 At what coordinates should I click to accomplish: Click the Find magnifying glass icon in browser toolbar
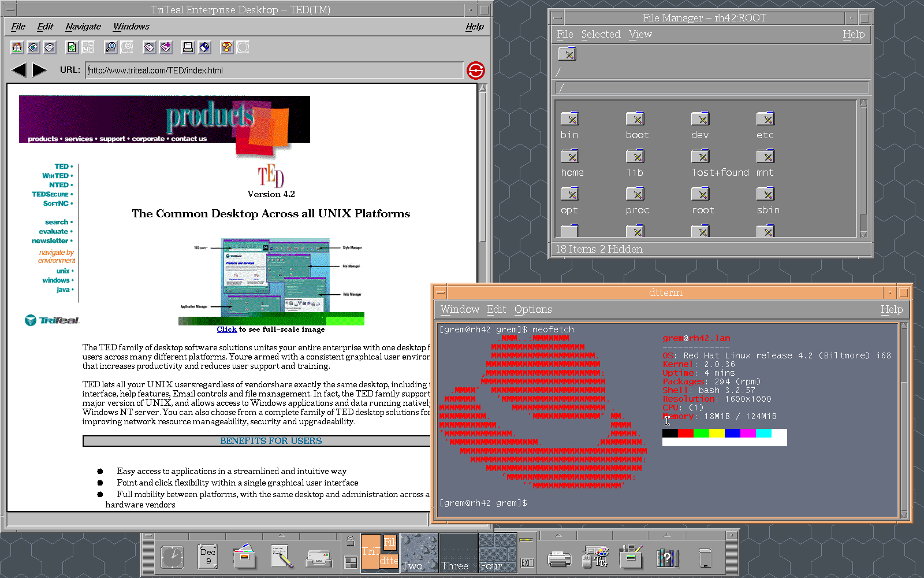point(110,47)
